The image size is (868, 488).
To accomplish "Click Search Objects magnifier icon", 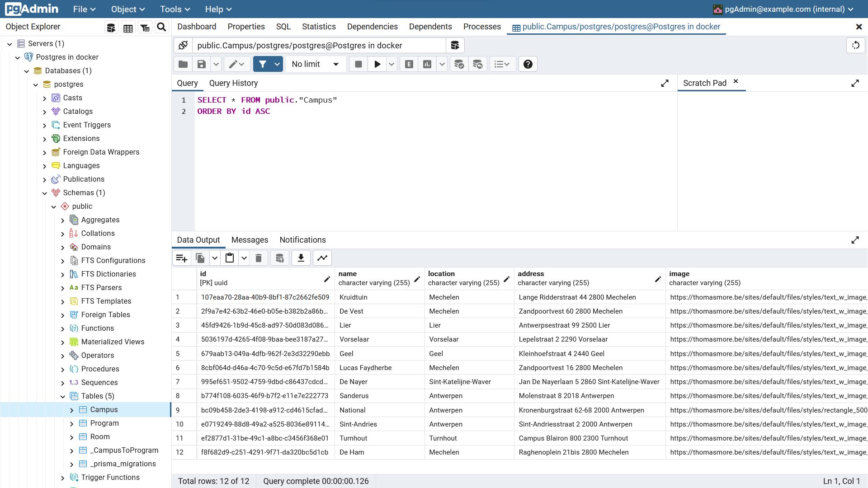I will coord(161,27).
